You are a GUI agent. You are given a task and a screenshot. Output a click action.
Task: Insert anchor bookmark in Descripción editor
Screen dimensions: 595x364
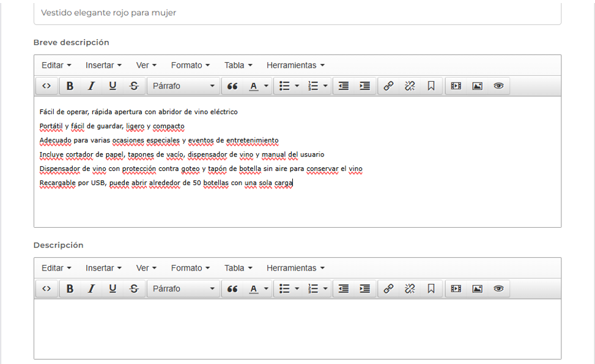(431, 289)
